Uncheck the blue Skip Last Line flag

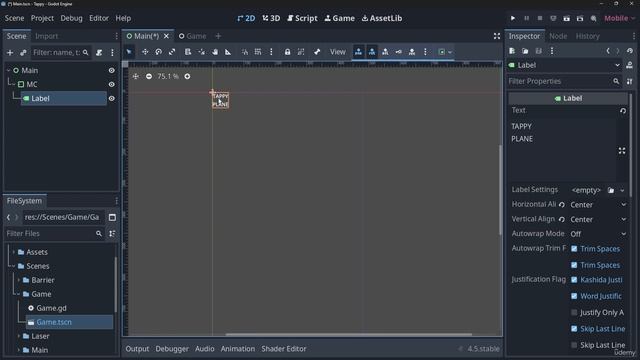[x=574, y=329]
